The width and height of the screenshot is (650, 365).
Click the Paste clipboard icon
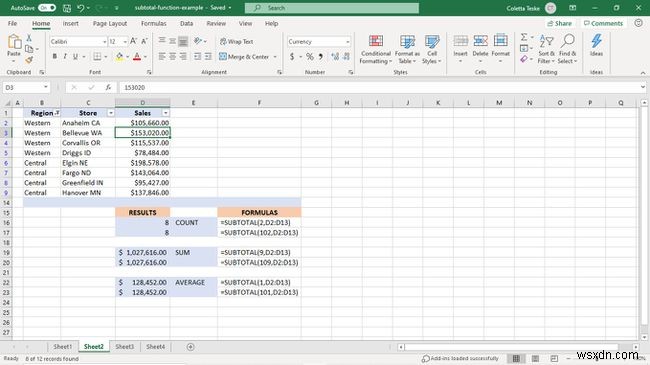point(14,42)
